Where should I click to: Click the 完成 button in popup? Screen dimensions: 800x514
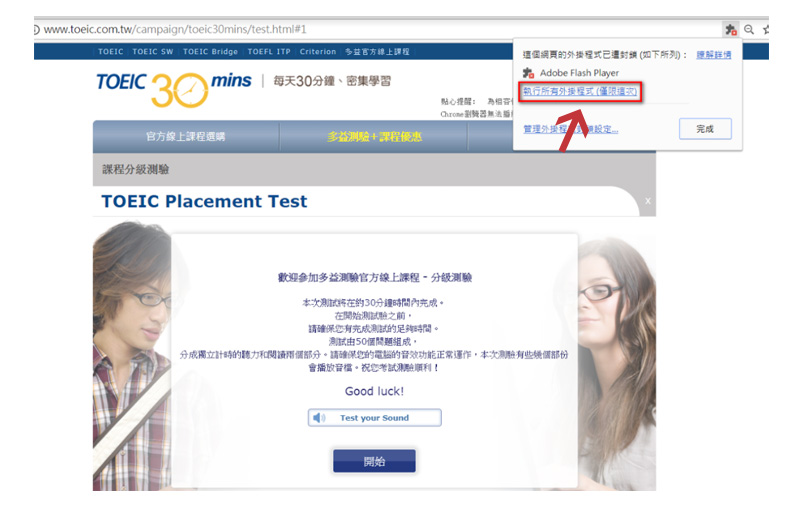click(705, 129)
